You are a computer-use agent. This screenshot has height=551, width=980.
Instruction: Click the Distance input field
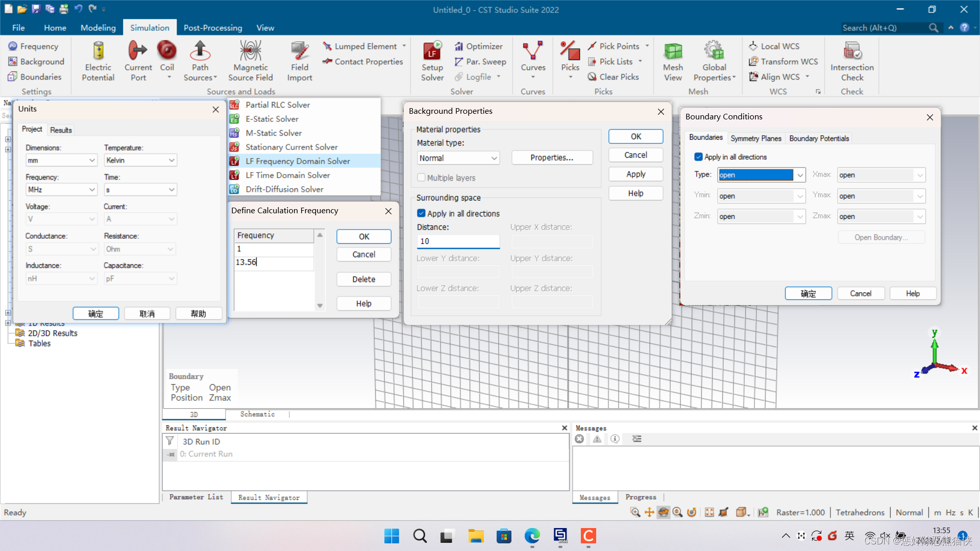(458, 241)
